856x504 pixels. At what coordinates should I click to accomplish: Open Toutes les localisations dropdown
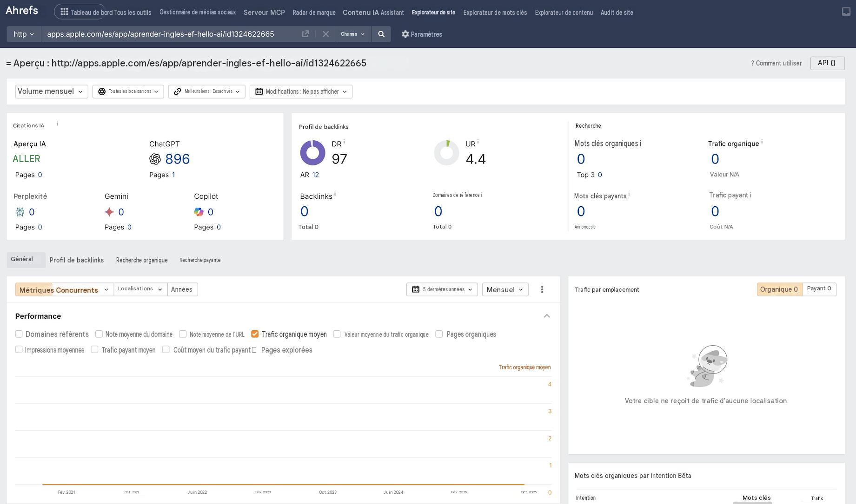pos(128,92)
